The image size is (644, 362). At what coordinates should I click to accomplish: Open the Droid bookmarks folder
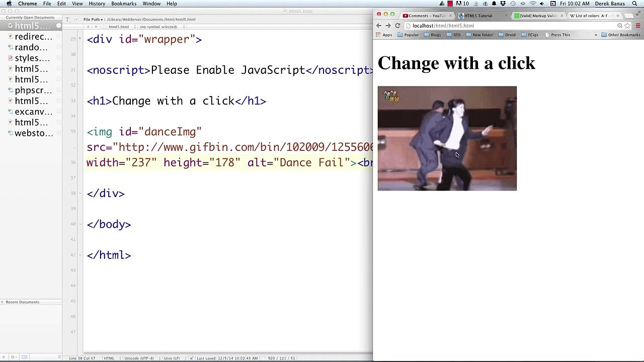tap(507, 35)
